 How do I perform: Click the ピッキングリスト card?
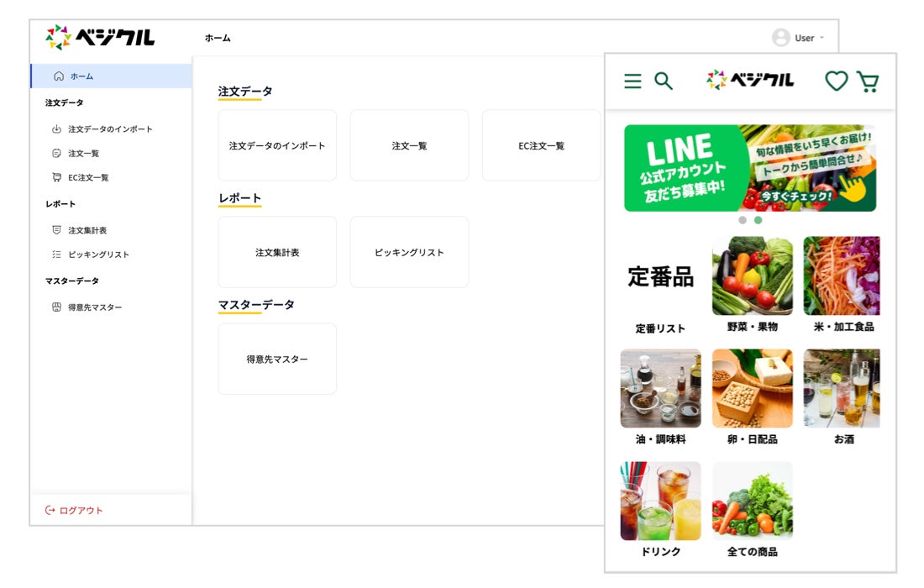point(409,252)
